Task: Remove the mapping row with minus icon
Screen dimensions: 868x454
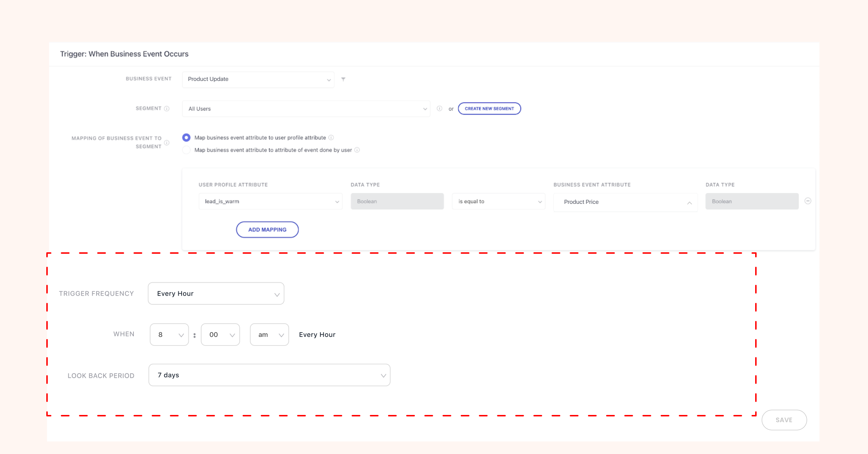Action: (x=808, y=201)
